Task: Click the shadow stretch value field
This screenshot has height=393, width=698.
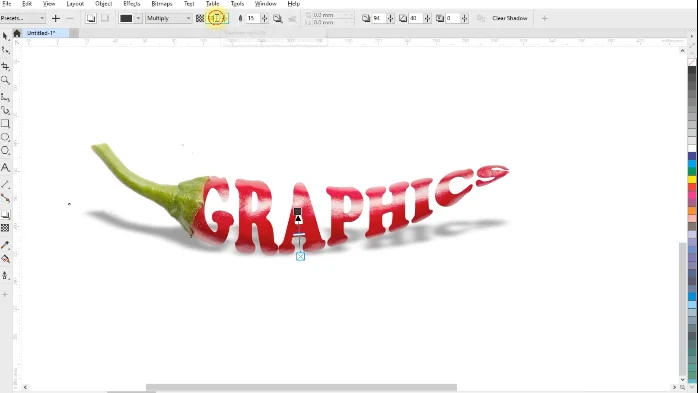Action: click(x=415, y=18)
